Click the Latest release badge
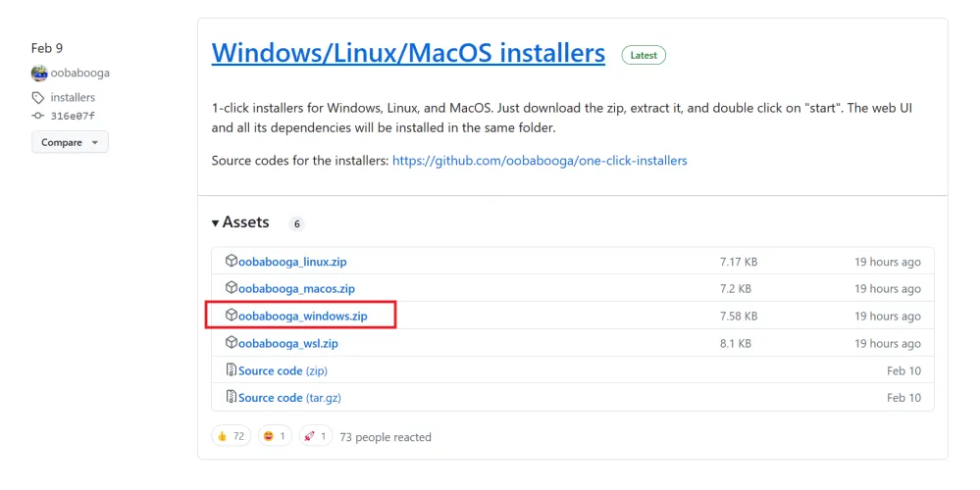The height and width of the screenshot is (490, 980). tap(644, 55)
